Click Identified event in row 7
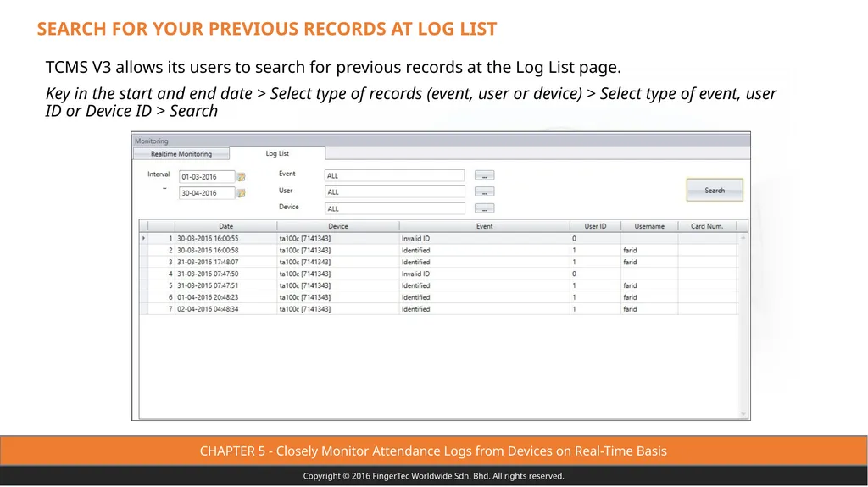The image size is (868, 487). coord(415,309)
